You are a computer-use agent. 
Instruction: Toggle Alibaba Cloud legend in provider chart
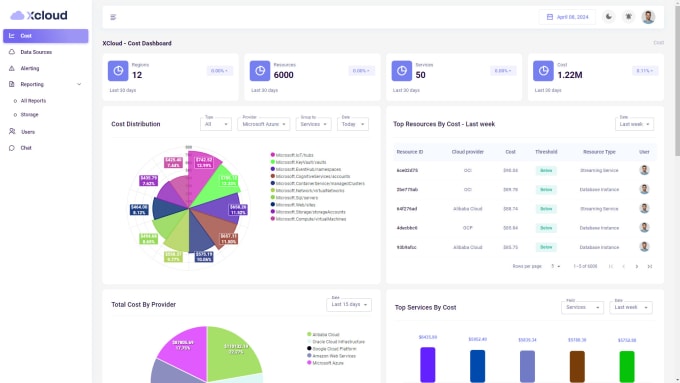pyautogui.click(x=323, y=334)
